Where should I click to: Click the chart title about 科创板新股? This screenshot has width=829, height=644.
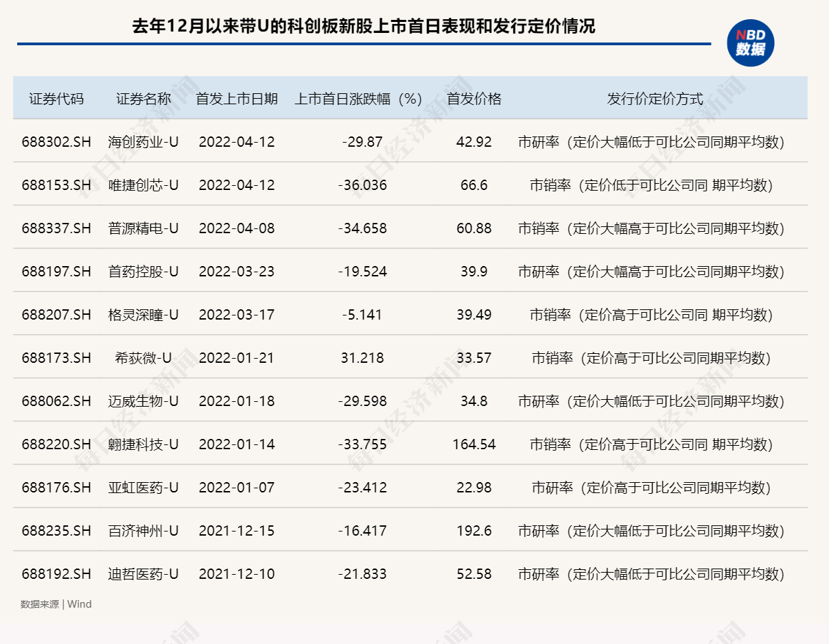(364, 27)
